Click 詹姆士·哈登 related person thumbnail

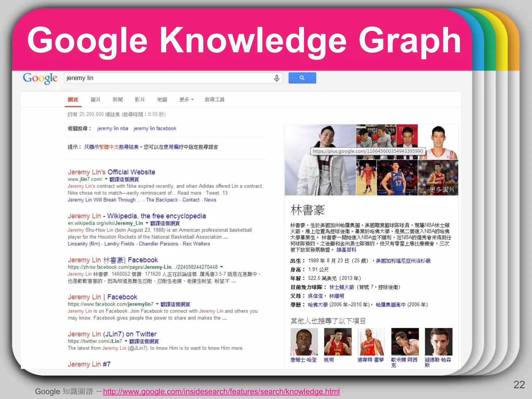pyautogui.click(x=304, y=342)
